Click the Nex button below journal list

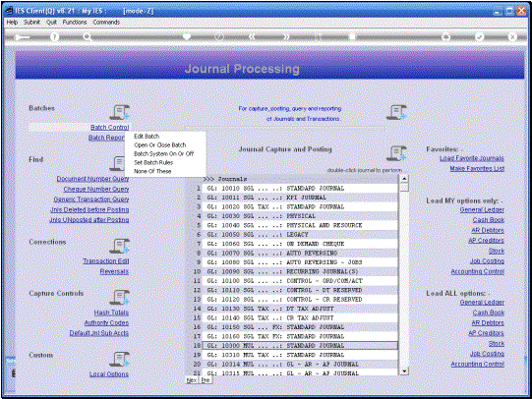tap(192, 380)
